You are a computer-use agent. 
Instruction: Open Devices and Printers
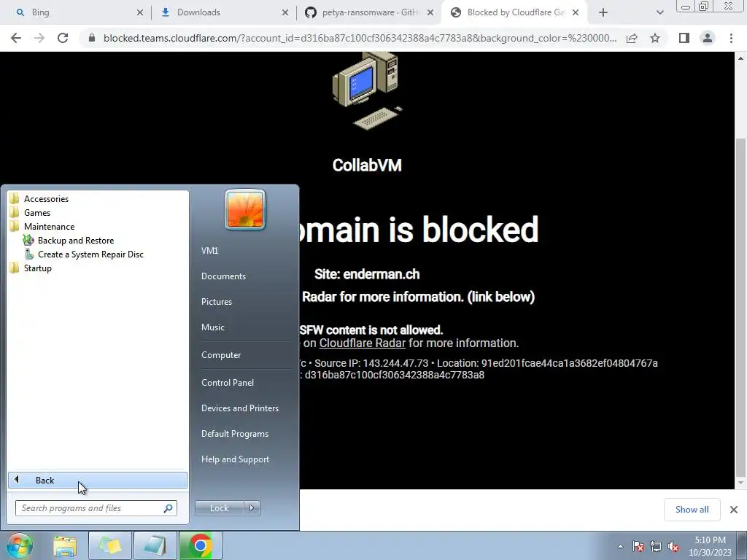coord(240,408)
